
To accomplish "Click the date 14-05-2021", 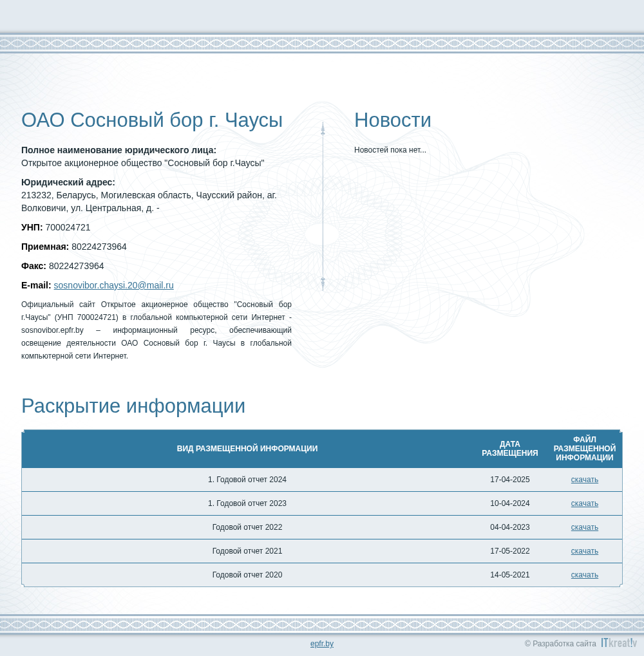I will [509, 575].
